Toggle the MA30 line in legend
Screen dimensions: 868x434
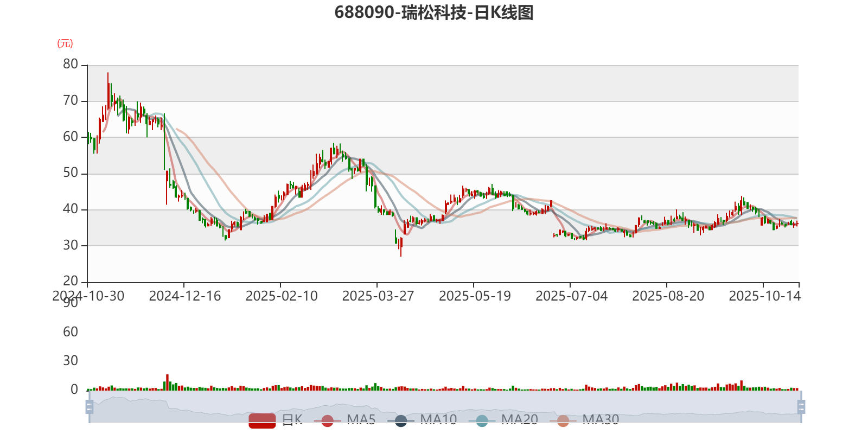click(584, 420)
